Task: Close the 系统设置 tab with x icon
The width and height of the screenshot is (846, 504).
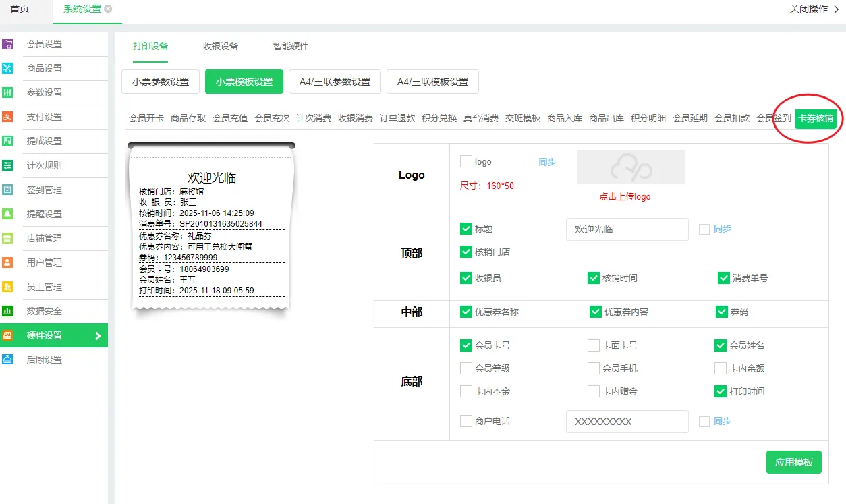Action: pos(109,9)
